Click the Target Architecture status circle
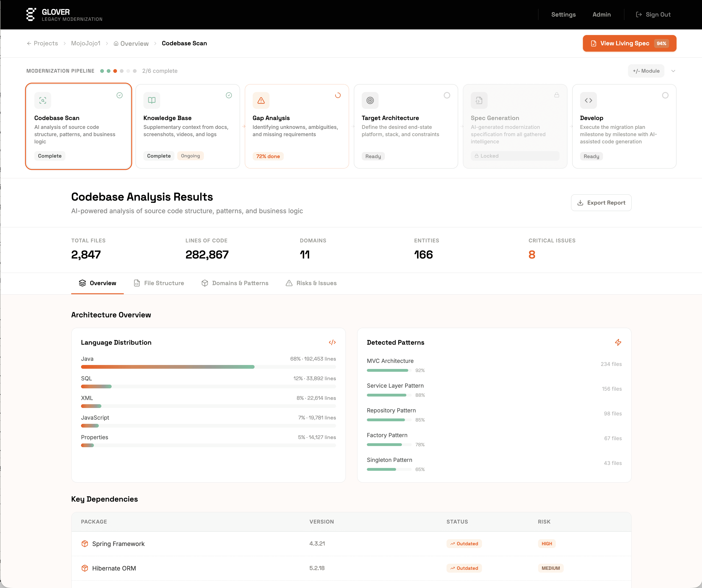The height and width of the screenshot is (588, 702). (x=447, y=95)
